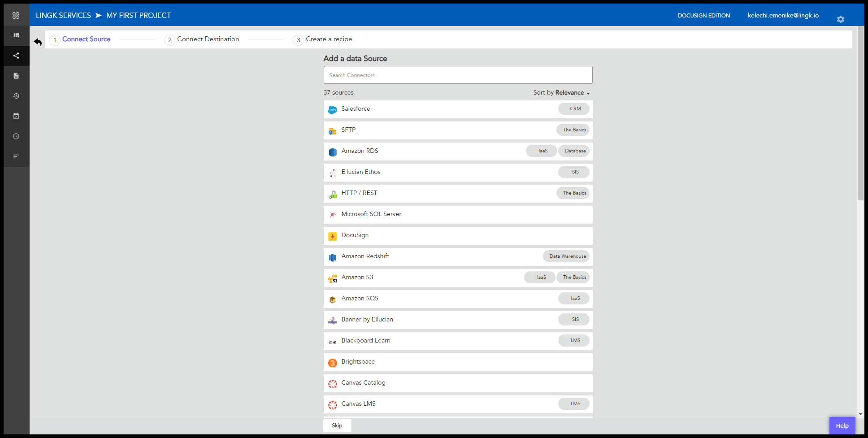This screenshot has width=868, height=438.
Task: Open settings gear icon in header
Action: tap(841, 19)
